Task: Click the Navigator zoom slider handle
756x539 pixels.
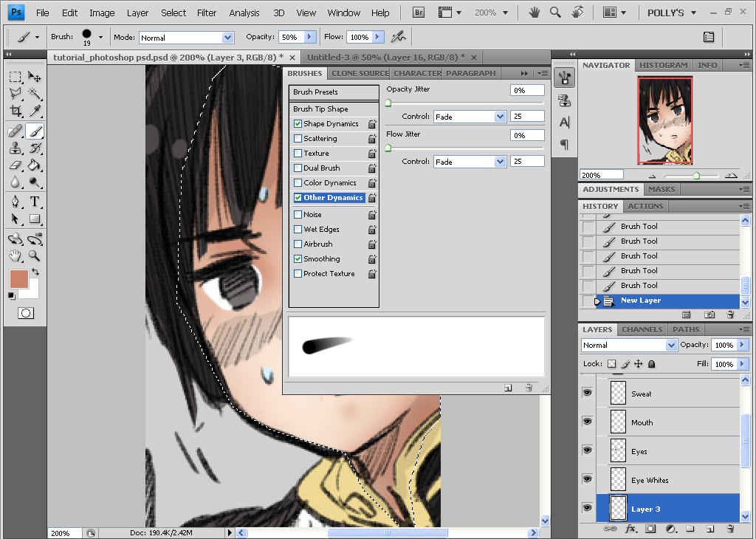Action: (696, 176)
